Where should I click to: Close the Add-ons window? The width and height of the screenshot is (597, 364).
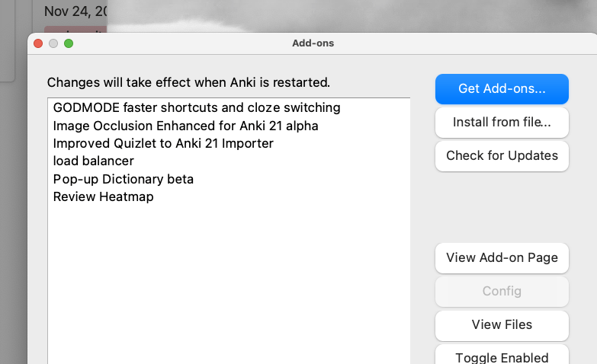[38, 43]
